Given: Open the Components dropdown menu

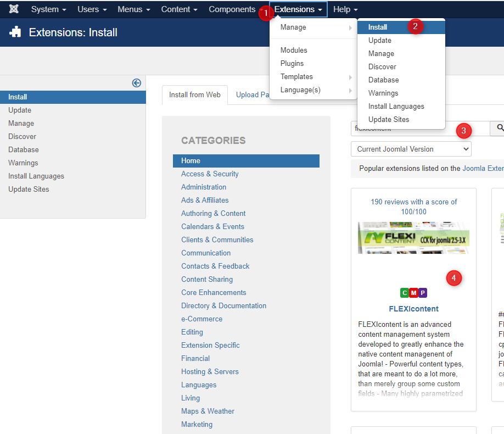Looking at the screenshot, I should (x=236, y=9).
